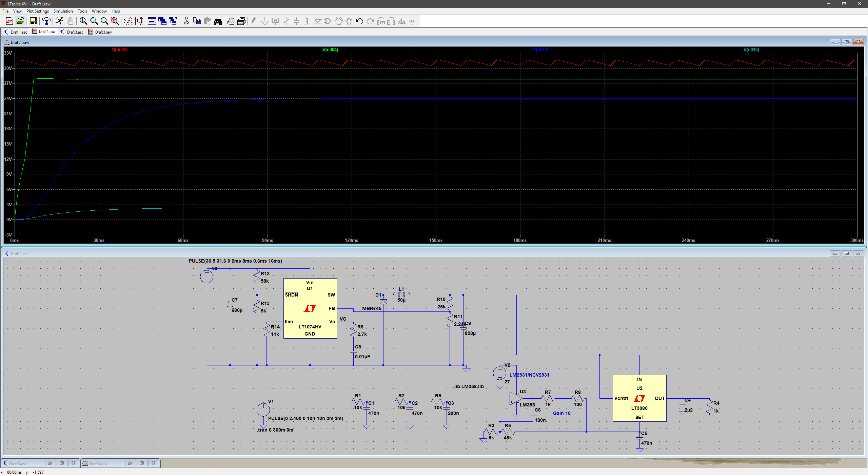Select the place resistor icon
Screen dimensions: 868x475
[x=286, y=21]
